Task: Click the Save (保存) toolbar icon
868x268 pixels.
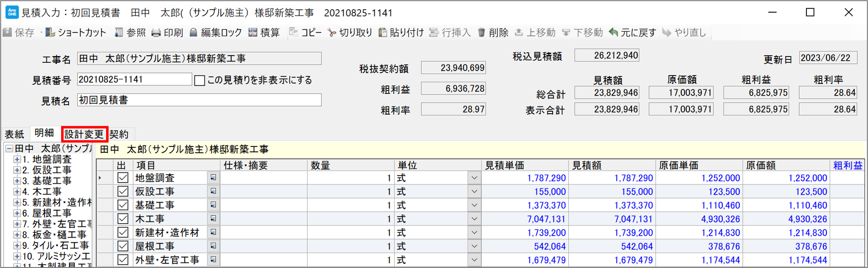Action: pyautogui.click(x=8, y=33)
